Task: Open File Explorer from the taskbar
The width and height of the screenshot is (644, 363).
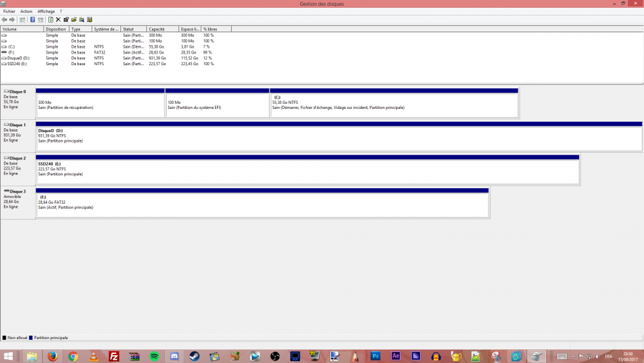Action: 32,357
